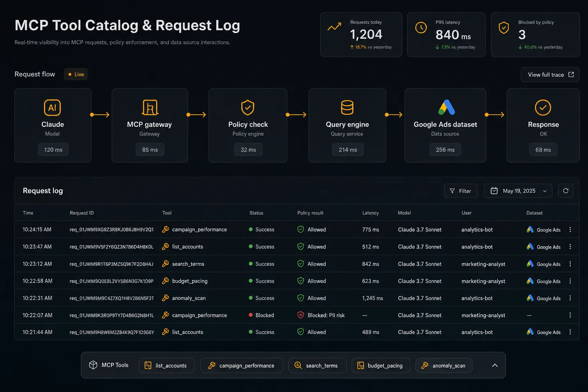Click the P95 latency clock icon
Viewport: 588px width, 392px height.
[x=421, y=28]
